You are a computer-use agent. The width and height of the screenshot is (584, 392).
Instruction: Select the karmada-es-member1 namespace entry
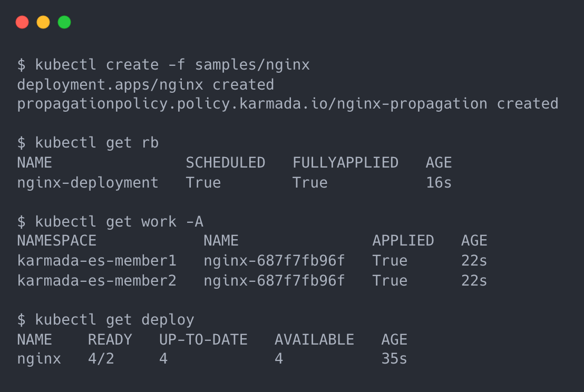(96, 261)
